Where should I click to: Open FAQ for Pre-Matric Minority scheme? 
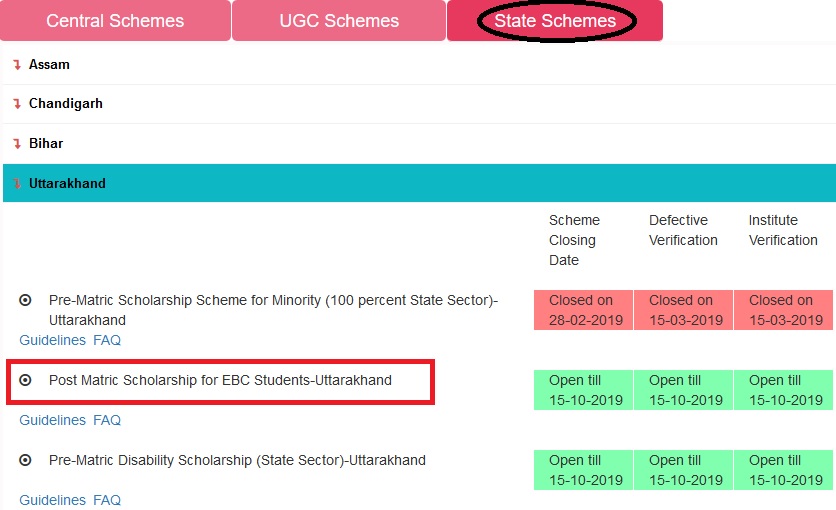click(107, 340)
